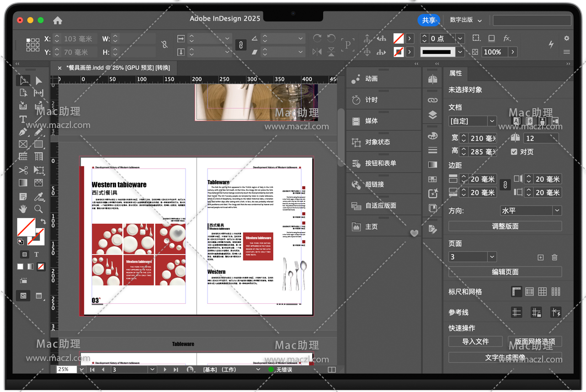Expand the page number dropdown in 页面 section
Image resolution: width=586 pixels, height=392 pixels.
492,257
